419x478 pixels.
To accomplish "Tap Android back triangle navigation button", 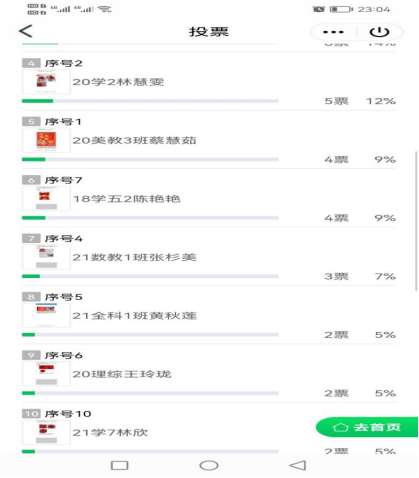I will [298, 465].
